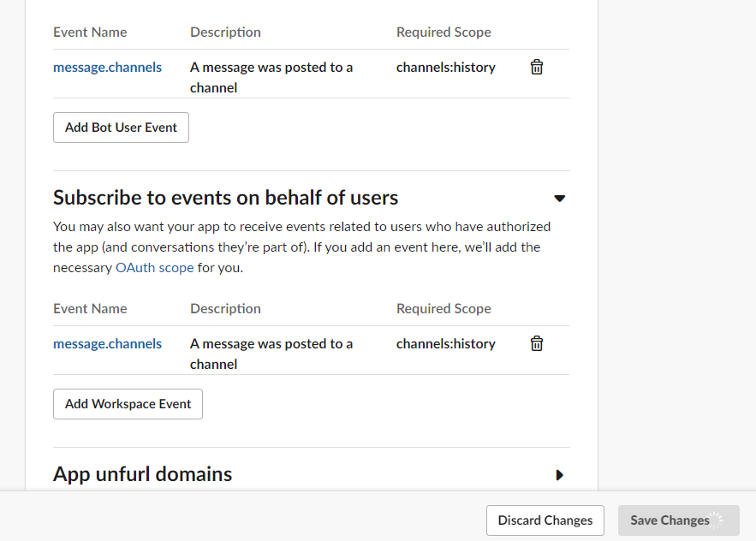Remove the workspace message.channels event via trash
The height and width of the screenshot is (541, 756).
tap(537, 343)
